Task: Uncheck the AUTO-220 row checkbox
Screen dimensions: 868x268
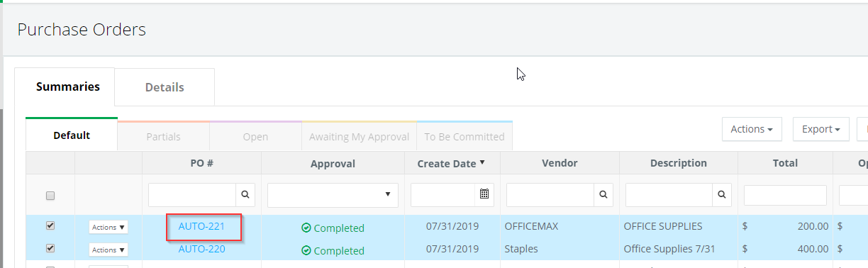Action: pyautogui.click(x=50, y=249)
